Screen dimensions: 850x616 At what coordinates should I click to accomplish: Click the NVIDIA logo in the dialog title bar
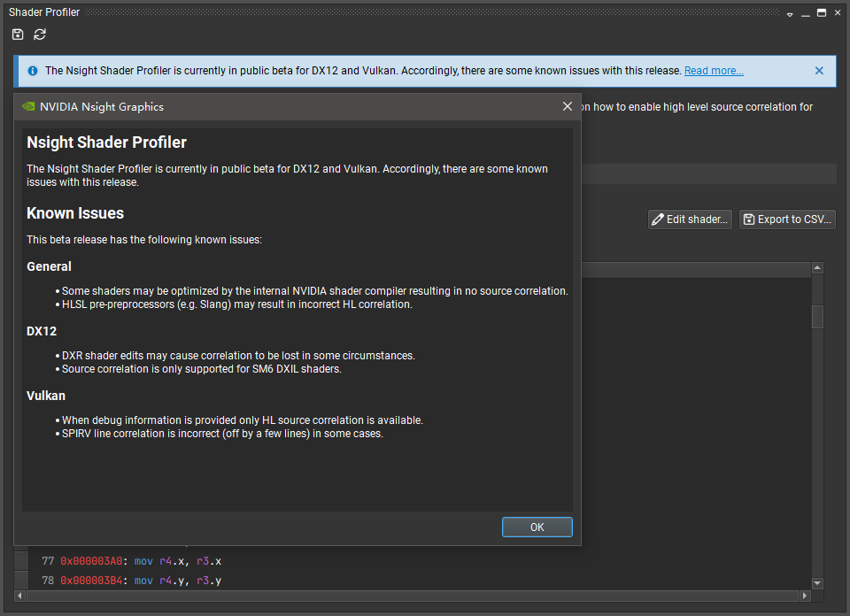(28, 106)
